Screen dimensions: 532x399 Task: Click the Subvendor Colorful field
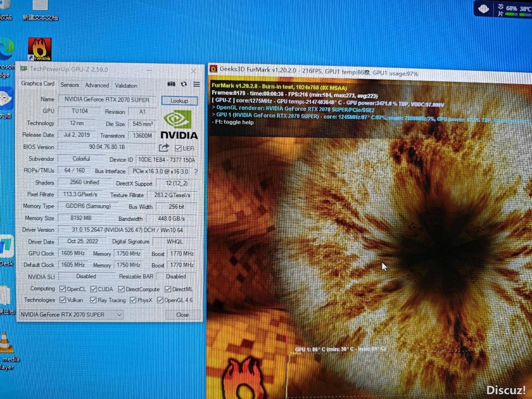tap(81, 159)
